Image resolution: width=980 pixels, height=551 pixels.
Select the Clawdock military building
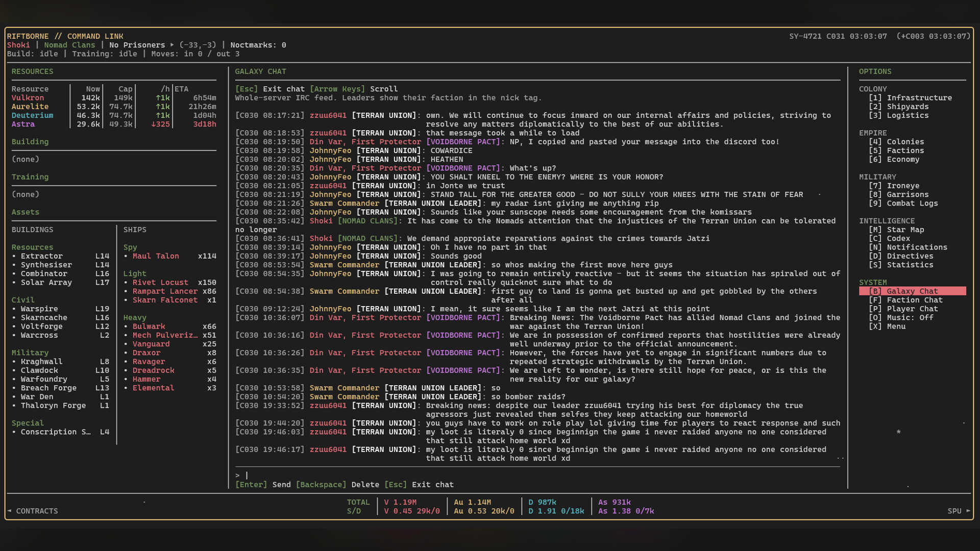(x=61, y=370)
